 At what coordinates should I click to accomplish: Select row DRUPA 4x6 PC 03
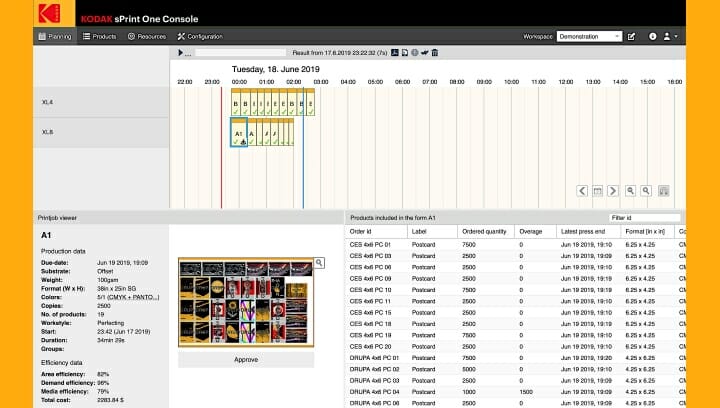tap(515, 380)
